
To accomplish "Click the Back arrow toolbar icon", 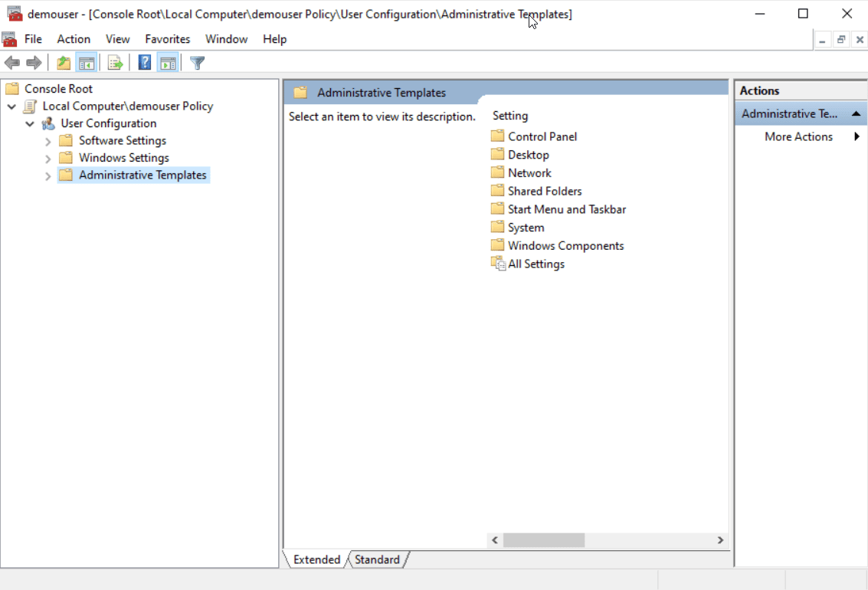I will tap(12, 63).
